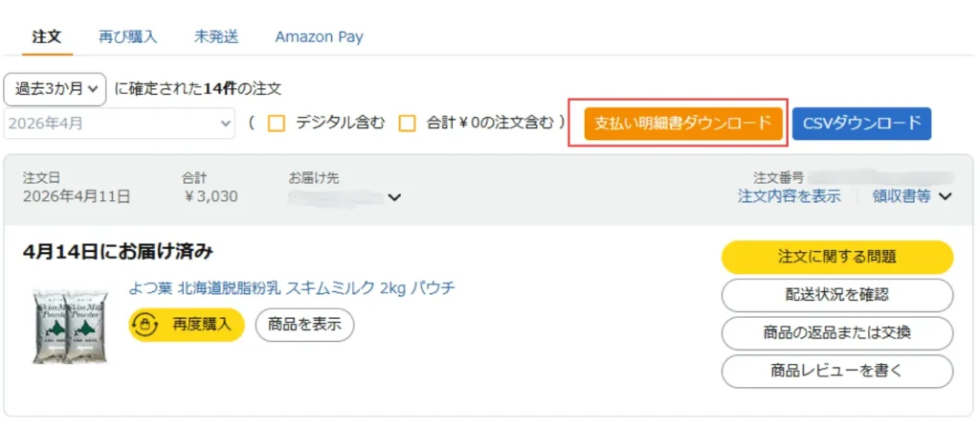Switch to the 再び購入 tab

127,37
